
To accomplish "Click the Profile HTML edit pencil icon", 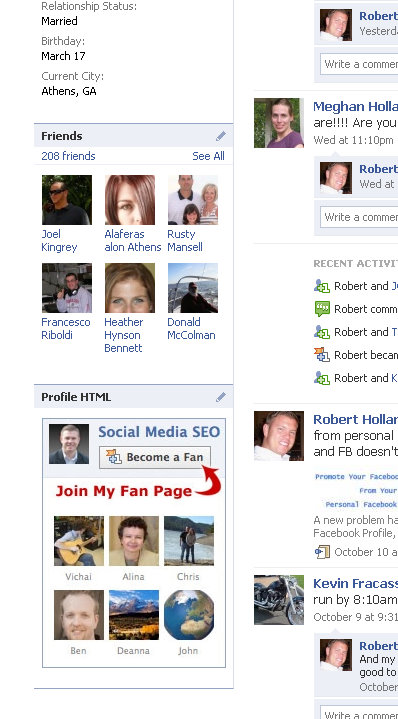I will (221, 397).
